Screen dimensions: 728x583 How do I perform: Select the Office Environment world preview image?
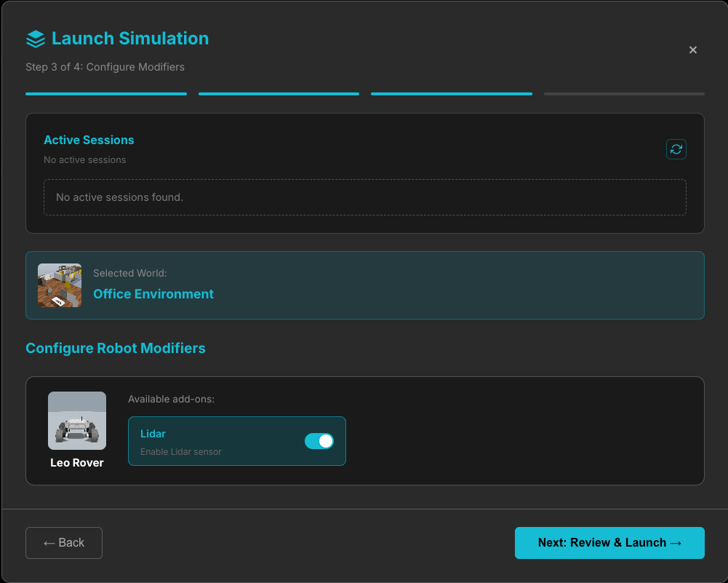pos(59,285)
